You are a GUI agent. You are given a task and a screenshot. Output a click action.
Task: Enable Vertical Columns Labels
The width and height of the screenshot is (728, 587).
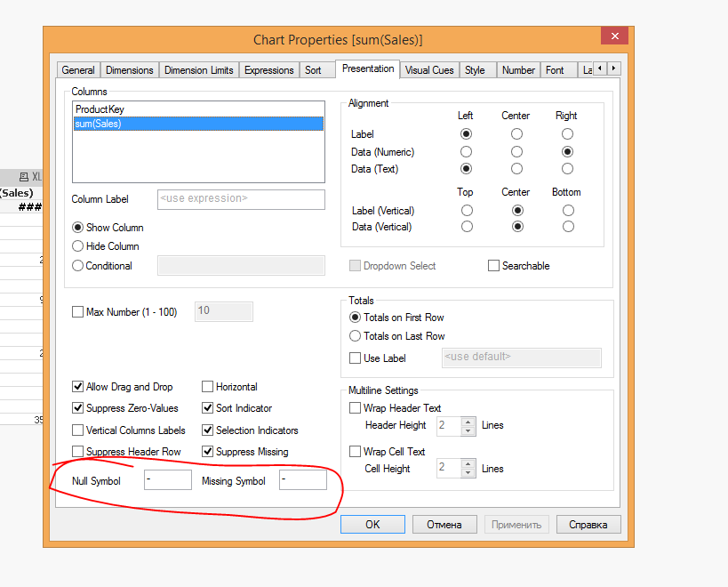[x=78, y=430]
